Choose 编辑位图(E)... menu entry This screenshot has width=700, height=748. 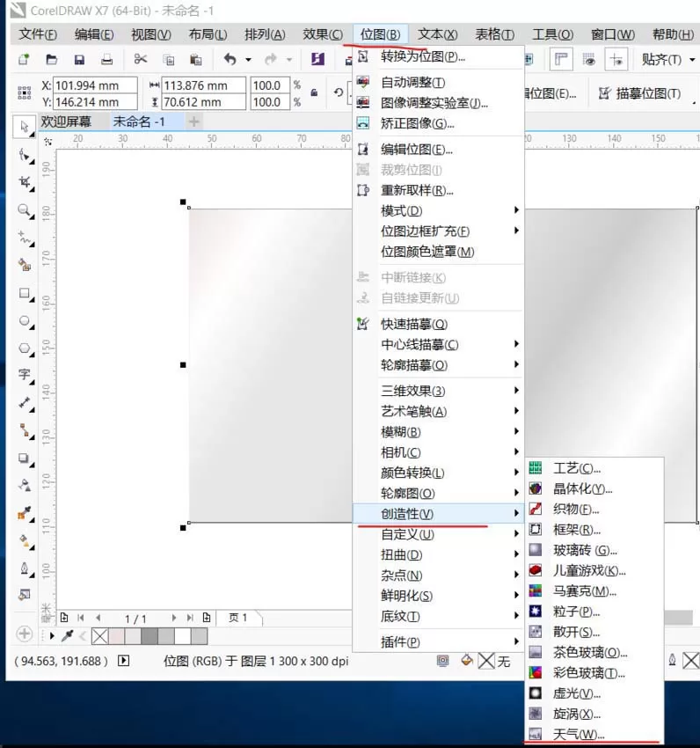click(438, 150)
